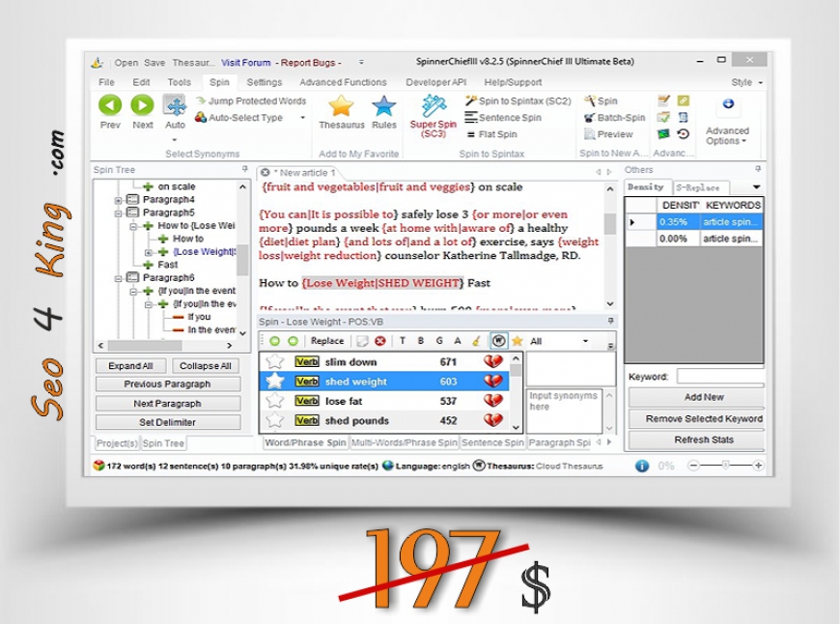Click Jump Protected Words
Screen dimensions: 840x624
[251, 100]
